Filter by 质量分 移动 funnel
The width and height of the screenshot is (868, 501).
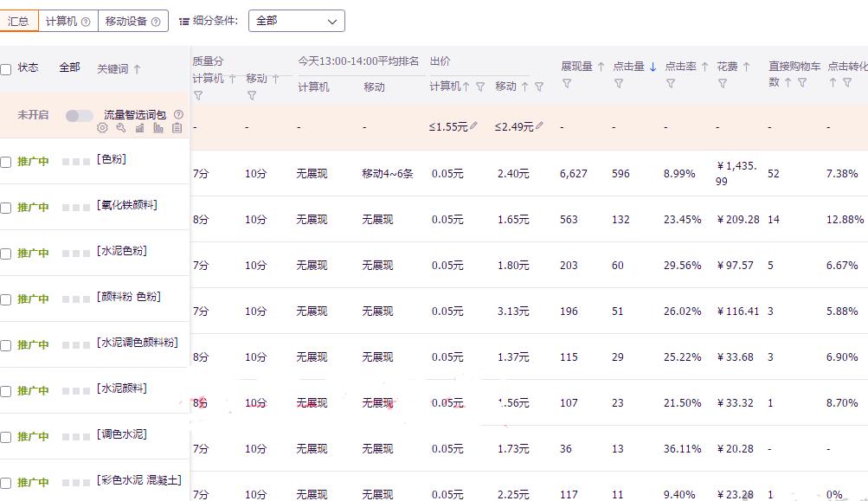252,96
